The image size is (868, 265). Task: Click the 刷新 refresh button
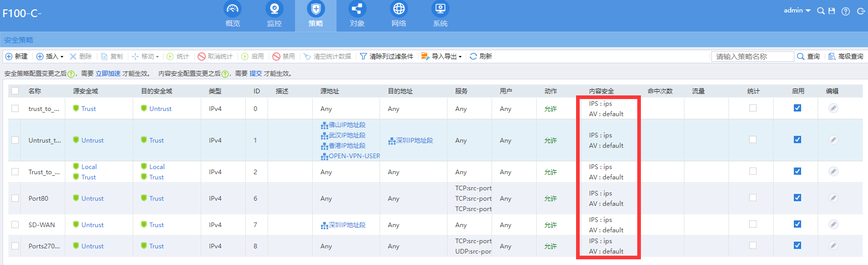[481, 57]
